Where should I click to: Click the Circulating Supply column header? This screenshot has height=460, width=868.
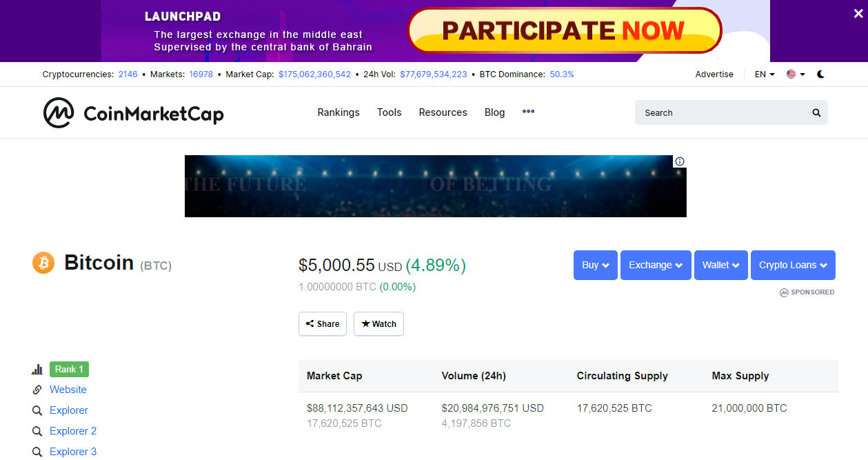pyautogui.click(x=623, y=376)
